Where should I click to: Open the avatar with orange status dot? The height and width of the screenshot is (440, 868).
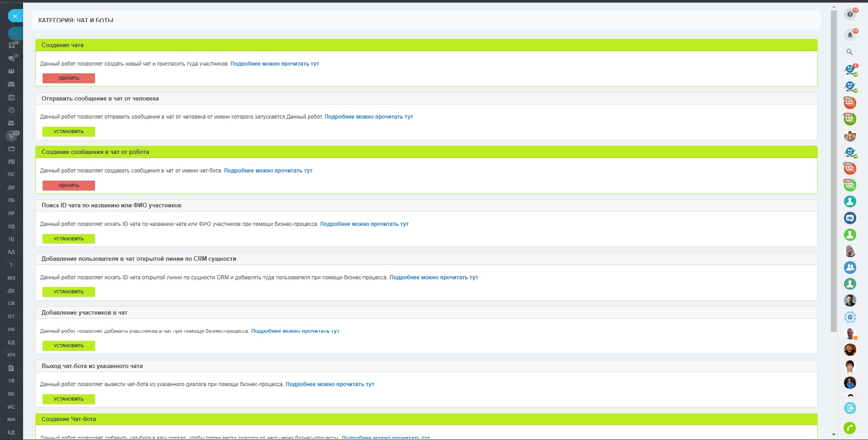click(850, 333)
